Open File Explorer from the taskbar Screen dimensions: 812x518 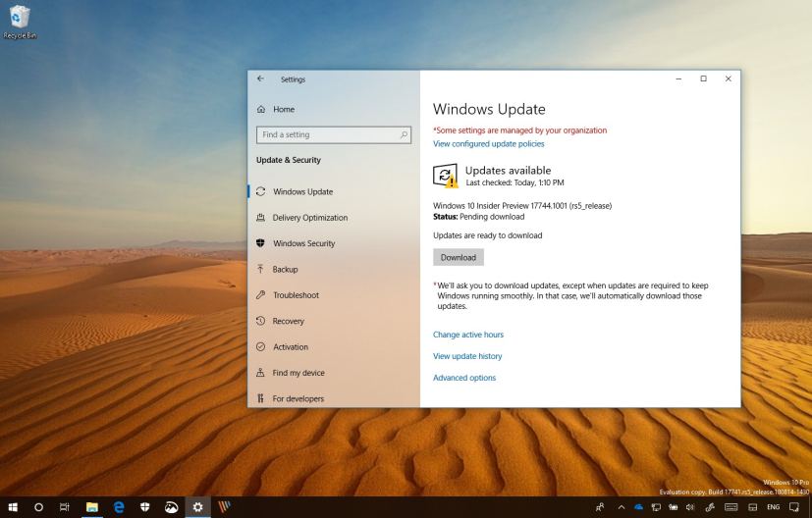91,507
